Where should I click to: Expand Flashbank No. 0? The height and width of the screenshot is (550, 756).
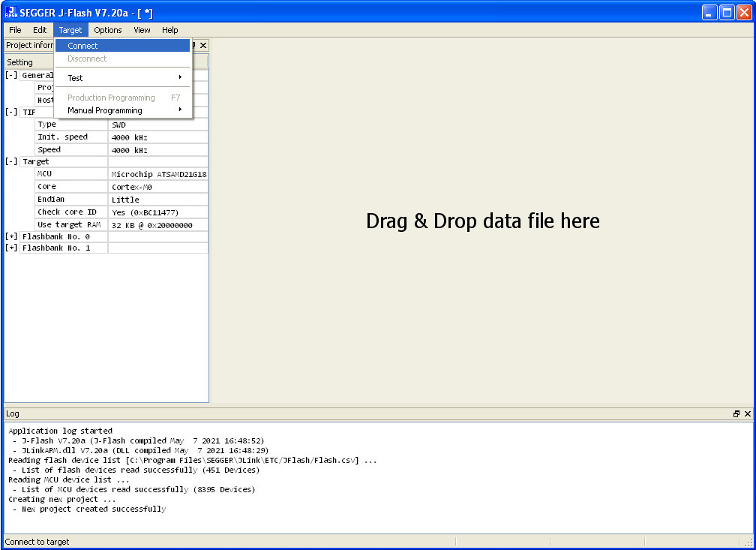[11, 236]
